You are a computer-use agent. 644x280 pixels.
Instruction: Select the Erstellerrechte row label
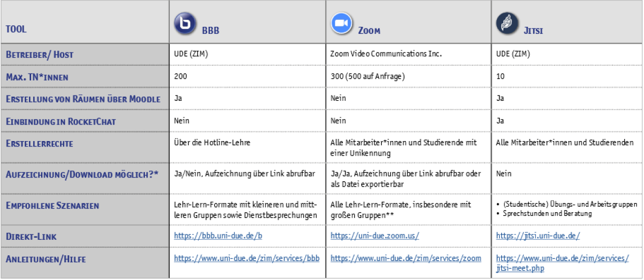39,143
